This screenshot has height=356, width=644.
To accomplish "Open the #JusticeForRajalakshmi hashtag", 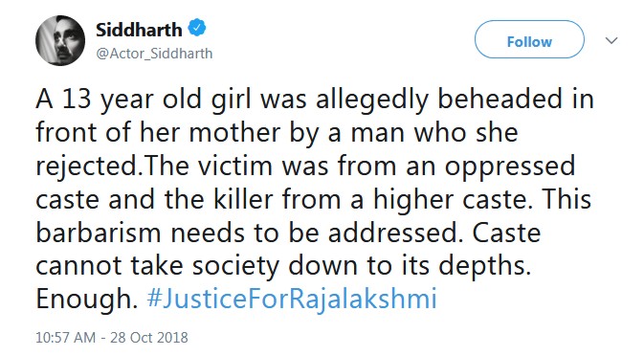I will pos(292,299).
